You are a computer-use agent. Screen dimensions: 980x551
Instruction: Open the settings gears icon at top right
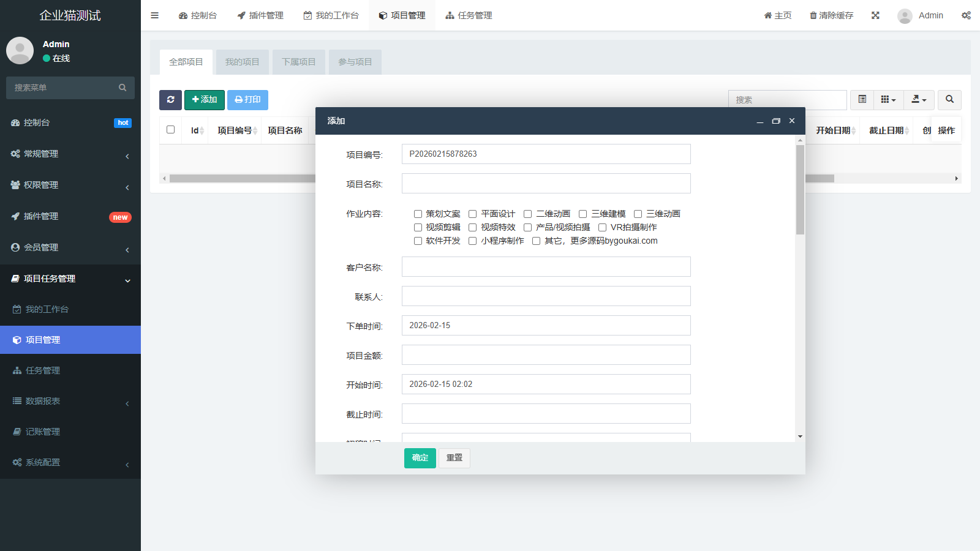[966, 15]
